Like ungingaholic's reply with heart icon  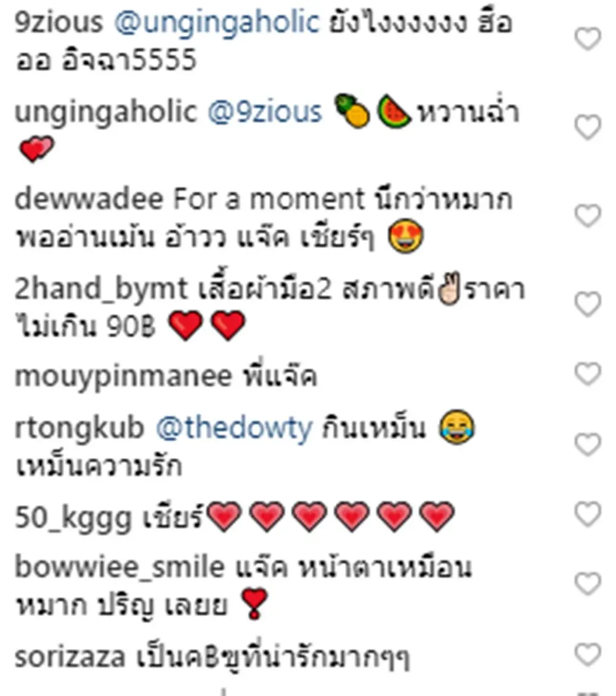tap(588, 127)
